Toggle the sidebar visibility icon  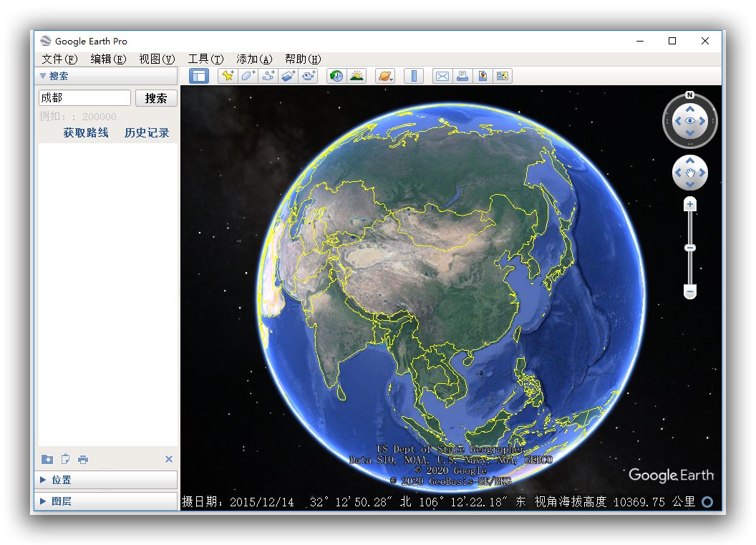point(198,75)
